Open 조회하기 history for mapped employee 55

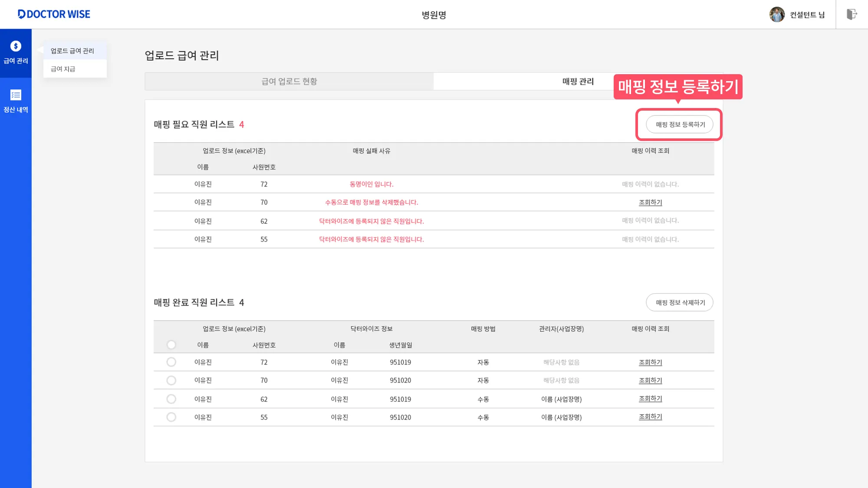coord(650,417)
